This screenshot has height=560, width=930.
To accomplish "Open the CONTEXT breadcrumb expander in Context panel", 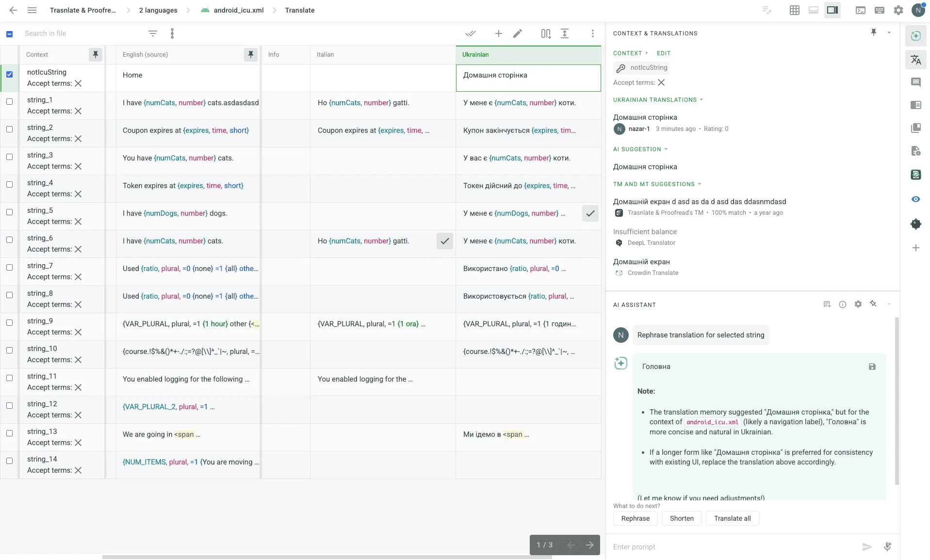I will (647, 53).
